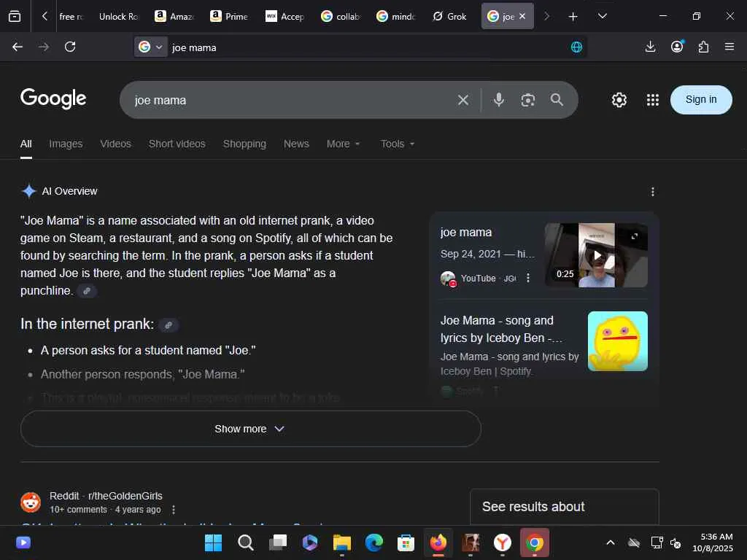The image size is (747, 560).
Task: Click link chip beside 'In the internet prank:'
Action: (x=169, y=325)
